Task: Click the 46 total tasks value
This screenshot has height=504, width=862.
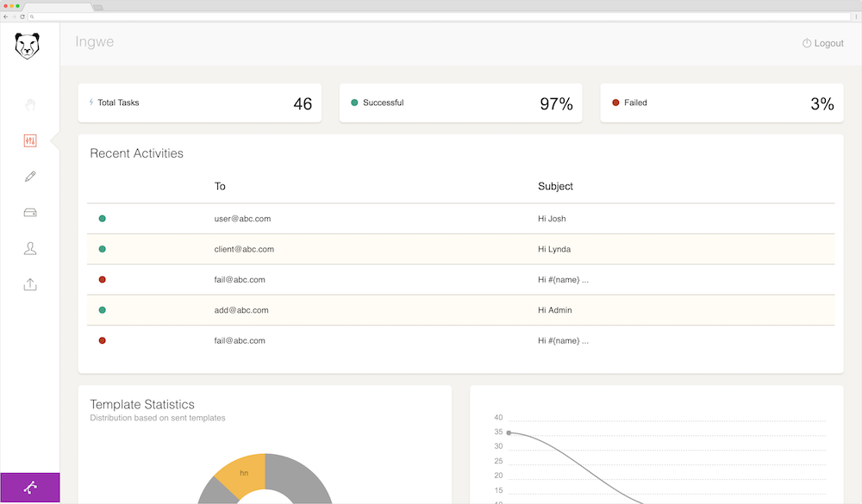Action: point(303,104)
